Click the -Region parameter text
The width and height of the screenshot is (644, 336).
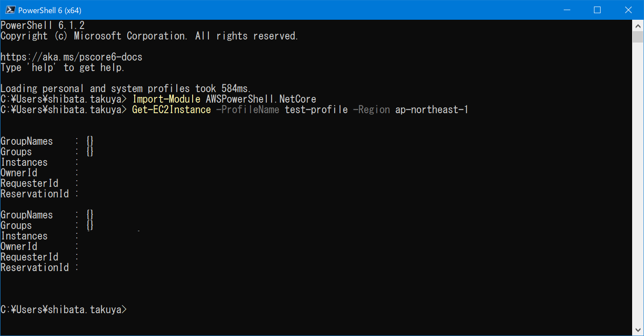pos(371,109)
